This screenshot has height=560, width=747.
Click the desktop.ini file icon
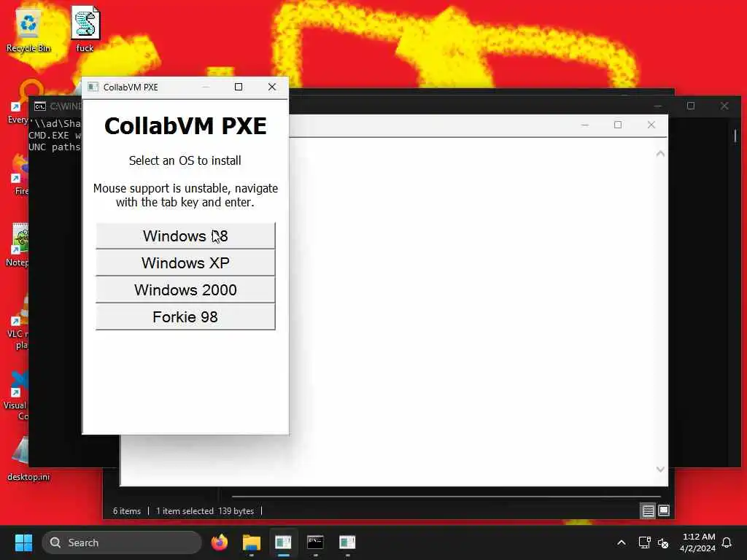(x=28, y=458)
